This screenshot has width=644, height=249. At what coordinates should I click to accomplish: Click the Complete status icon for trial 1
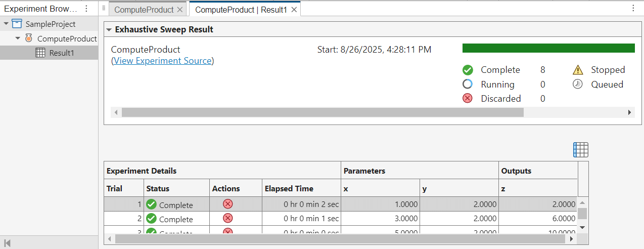coord(151,204)
